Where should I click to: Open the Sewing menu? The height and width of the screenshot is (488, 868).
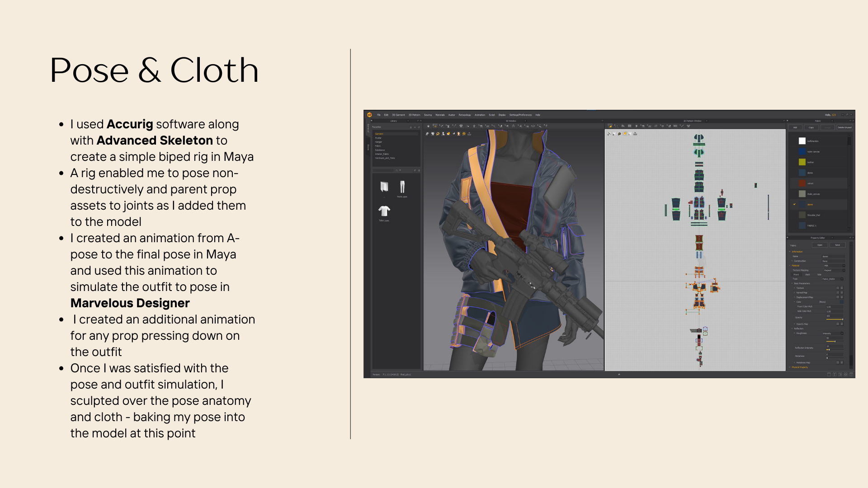click(428, 115)
